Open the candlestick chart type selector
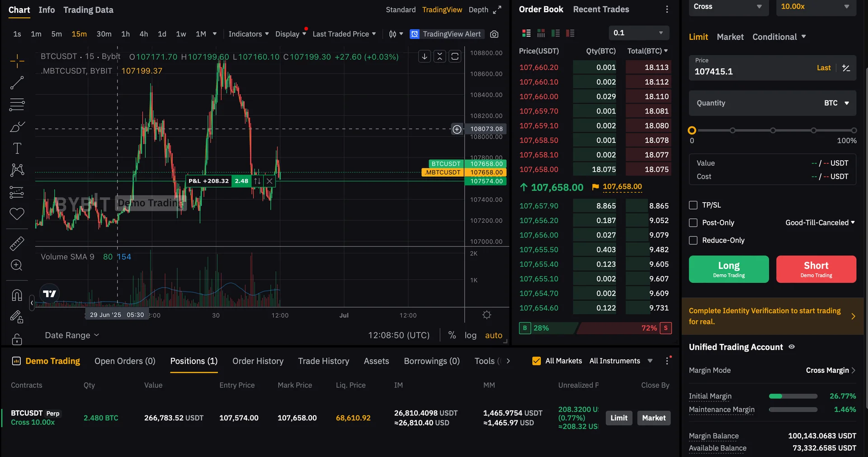The image size is (868, 457). pos(396,34)
